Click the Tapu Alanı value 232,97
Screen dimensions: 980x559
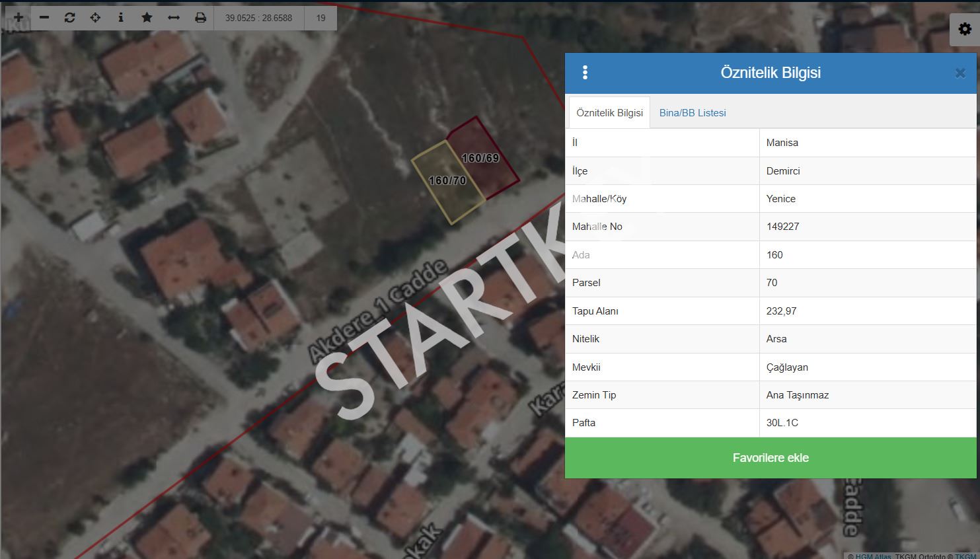pyautogui.click(x=781, y=311)
